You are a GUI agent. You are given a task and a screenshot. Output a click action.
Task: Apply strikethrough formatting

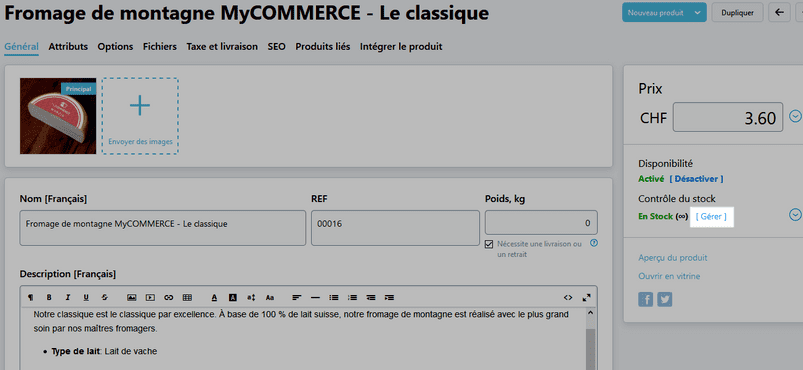point(104,297)
